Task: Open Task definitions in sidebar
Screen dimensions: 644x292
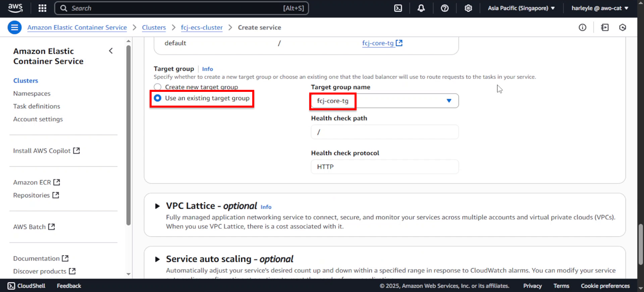Action: pos(37,106)
